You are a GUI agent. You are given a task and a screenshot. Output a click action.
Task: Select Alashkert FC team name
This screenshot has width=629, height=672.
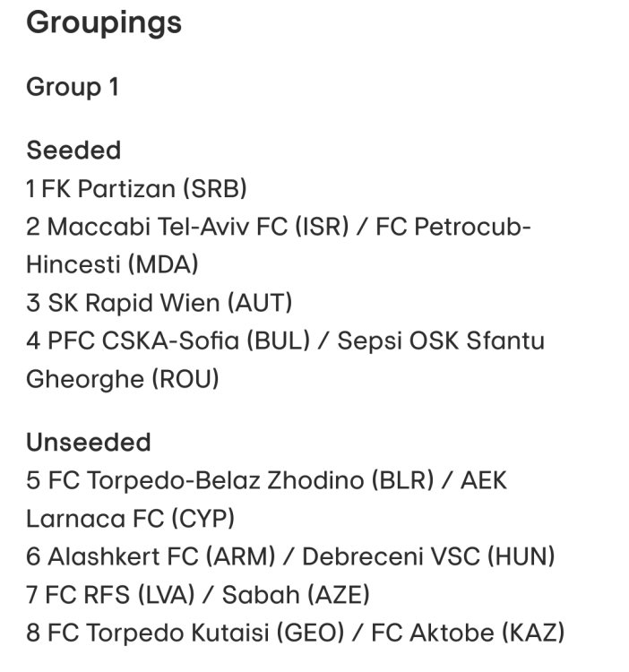coord(123,556)
